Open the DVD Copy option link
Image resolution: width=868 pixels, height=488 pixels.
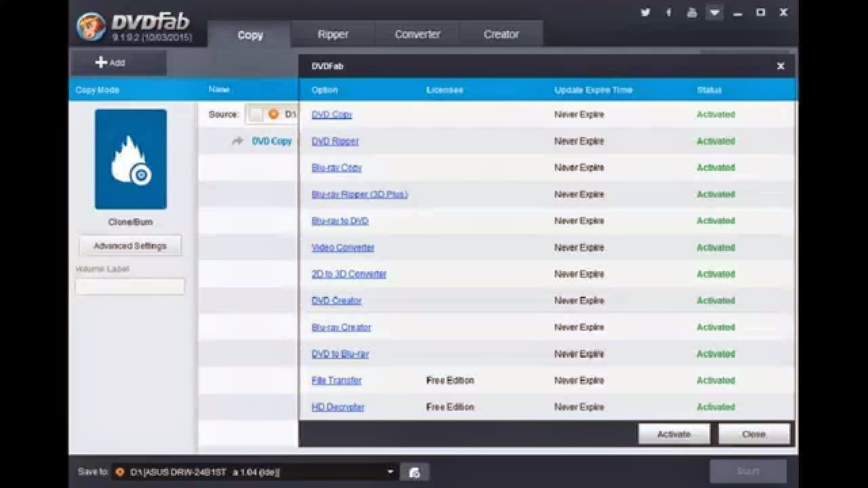332,115
